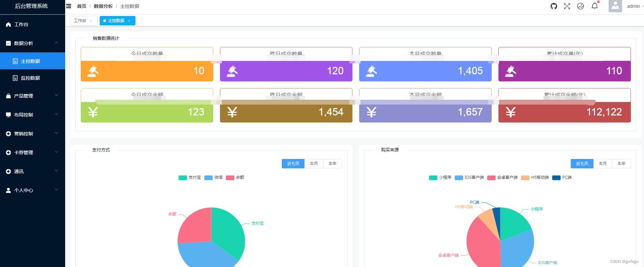Click the plus-circle icon beside 卡券管理

click(x=8, y=152)
